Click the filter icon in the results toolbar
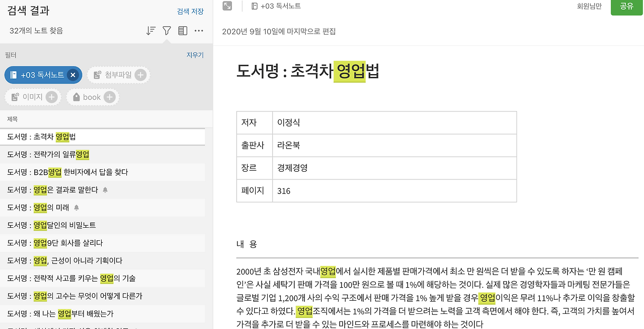644x329 pixels. [167, 30]
